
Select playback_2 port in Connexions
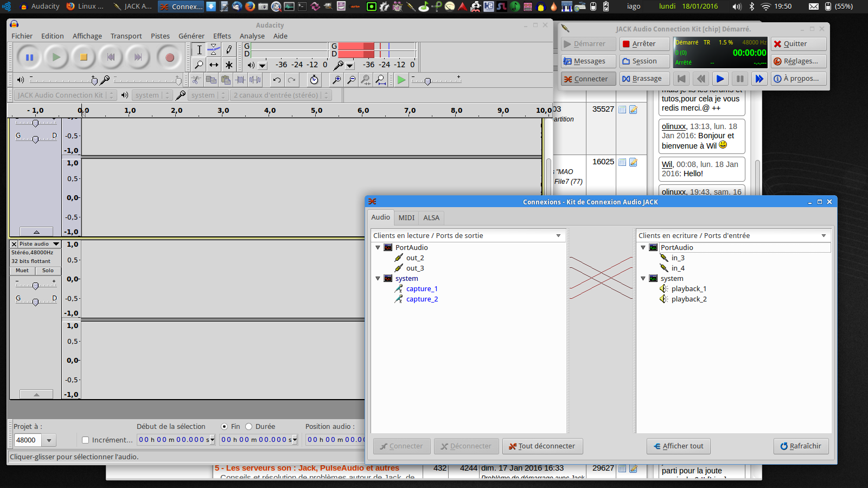[689, 299]
